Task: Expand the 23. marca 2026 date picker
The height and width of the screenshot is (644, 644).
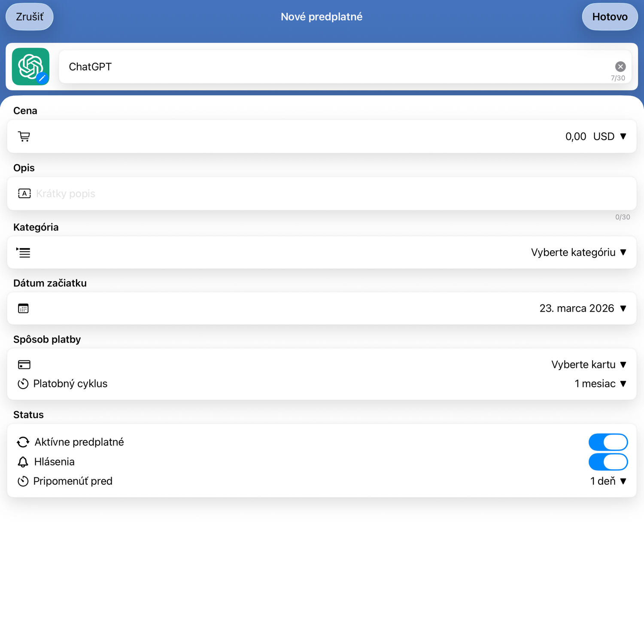Action: [x=583, y=308]
